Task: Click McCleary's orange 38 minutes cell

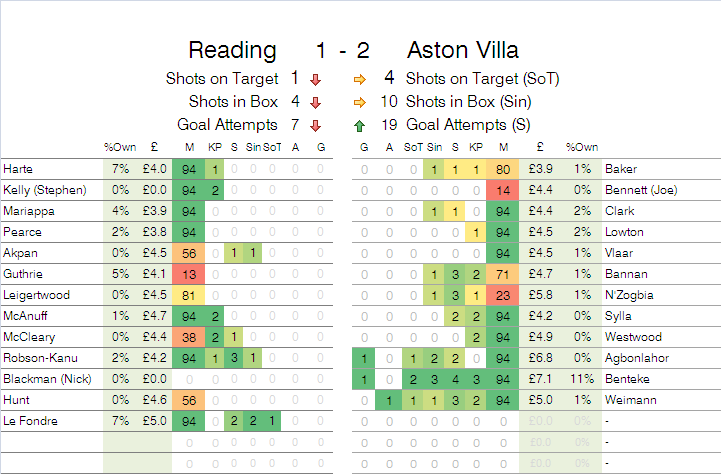Action: 190,337
